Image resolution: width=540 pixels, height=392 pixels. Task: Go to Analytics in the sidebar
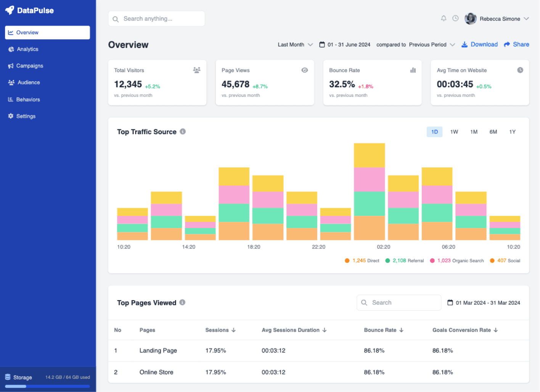pyautogui.click(x=27, y=49)
